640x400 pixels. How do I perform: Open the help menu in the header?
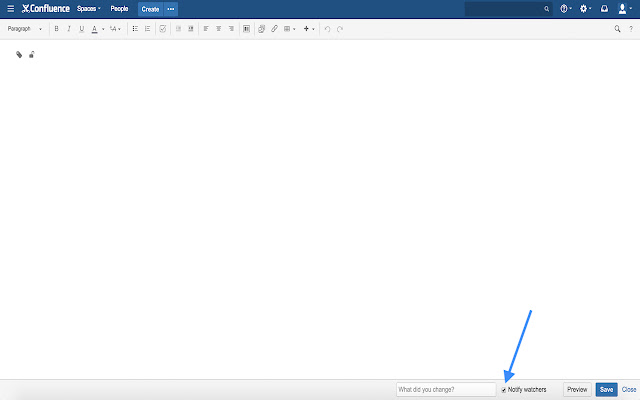tap(565, 9)
